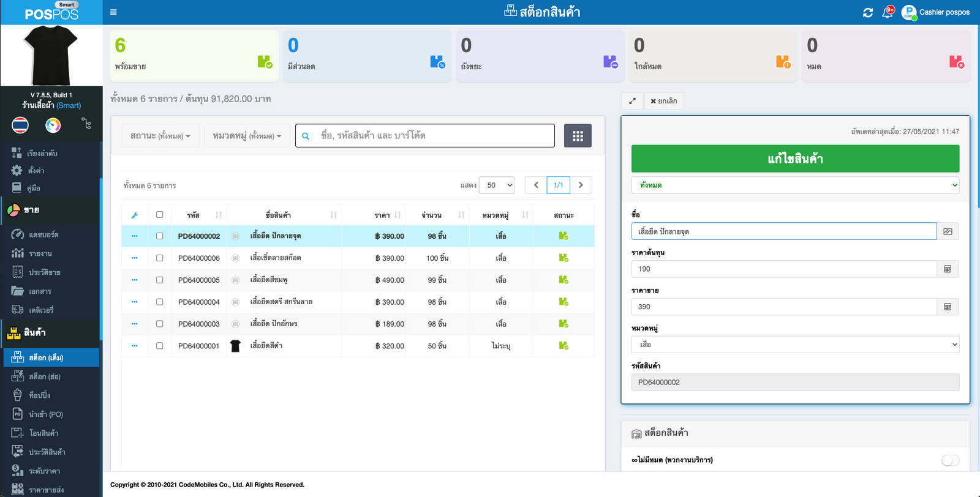Click the hamburger menu icon
Screen dimensions: 980x497
tap(113, 12)
